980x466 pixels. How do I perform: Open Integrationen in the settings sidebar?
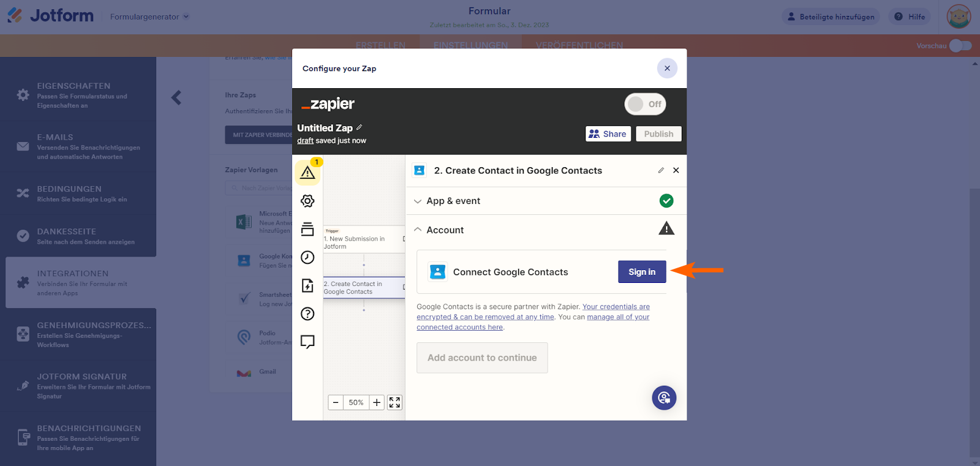[81, 282]
